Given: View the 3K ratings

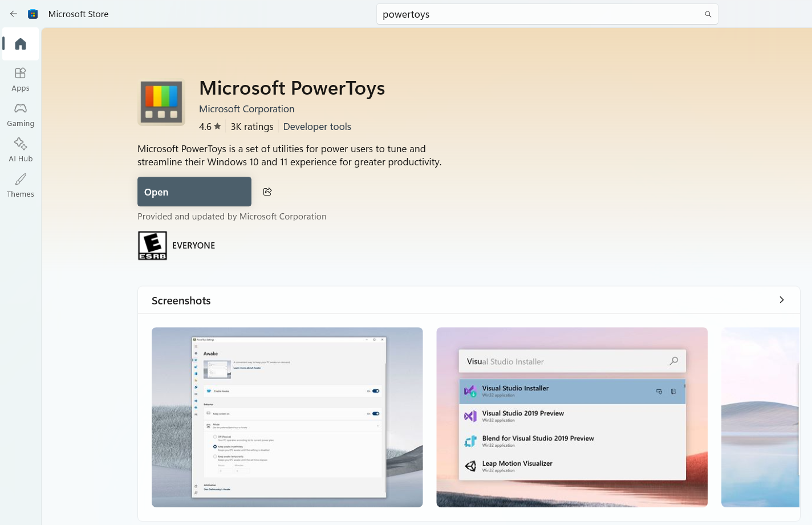Looking at the screenshot, I should pos(251,126).
